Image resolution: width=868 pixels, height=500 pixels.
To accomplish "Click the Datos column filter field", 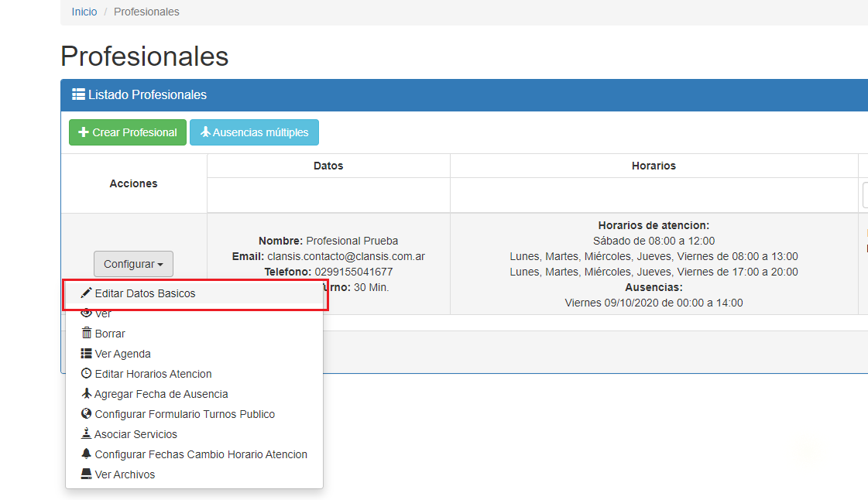I will click(328, 195).
